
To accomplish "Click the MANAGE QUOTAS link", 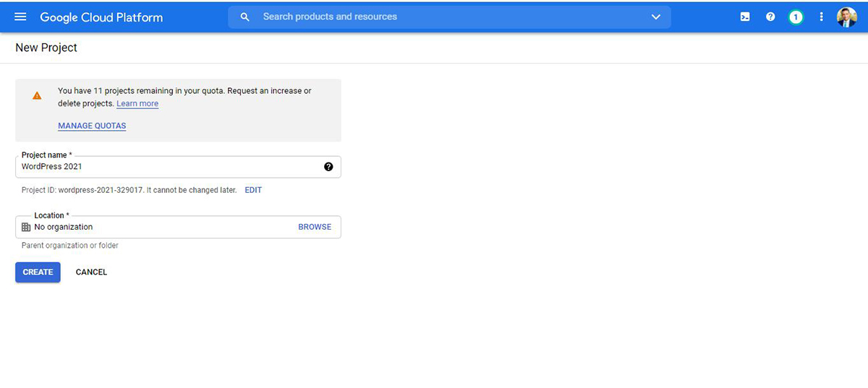I will [92, 126].
